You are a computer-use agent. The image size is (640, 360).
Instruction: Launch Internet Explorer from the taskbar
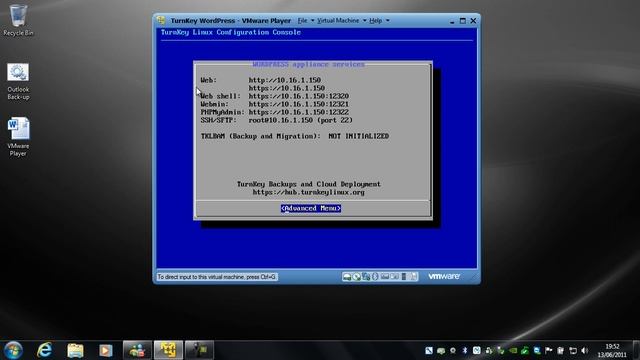coord(44,350)
